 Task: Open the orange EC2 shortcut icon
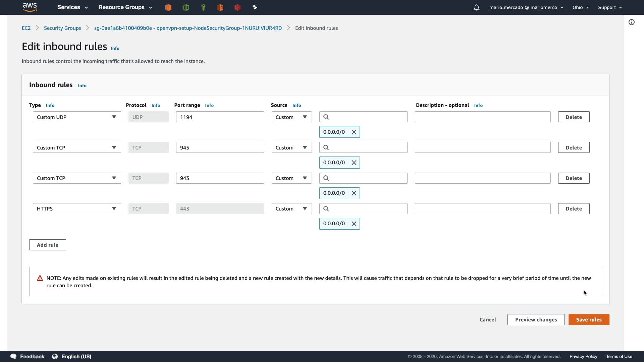pyautogui.click(x=168, y=7)
